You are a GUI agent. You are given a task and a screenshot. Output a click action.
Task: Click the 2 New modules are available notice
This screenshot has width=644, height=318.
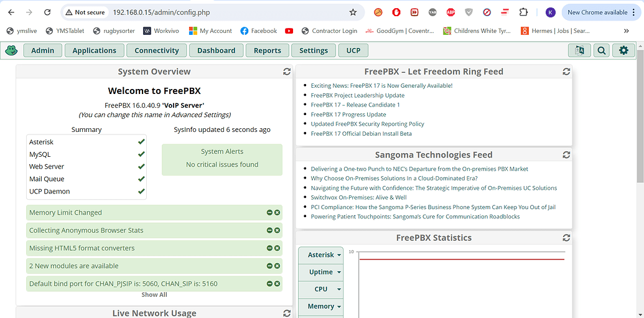pyautogui.click(x=154, y=266)
